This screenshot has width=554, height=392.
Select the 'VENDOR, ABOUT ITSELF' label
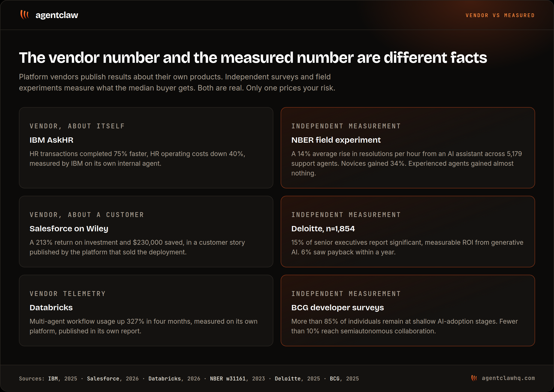tap(77, 126)
